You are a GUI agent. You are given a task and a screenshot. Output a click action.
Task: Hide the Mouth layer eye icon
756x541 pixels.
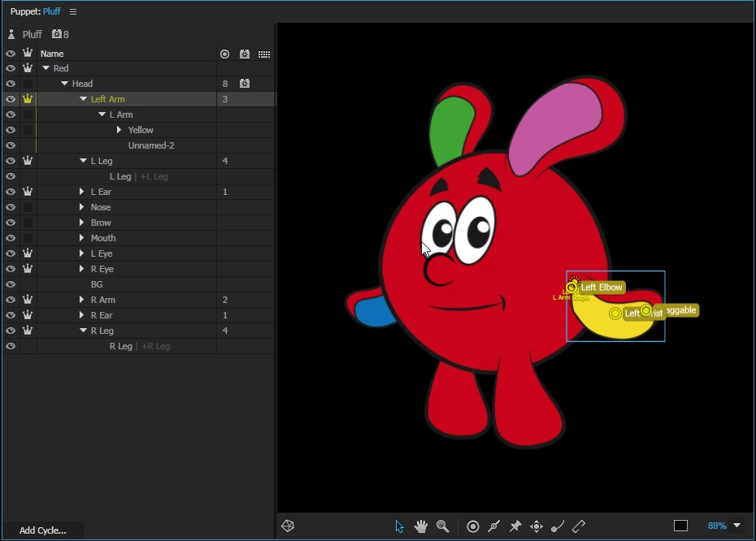click(x=11, y=238)
